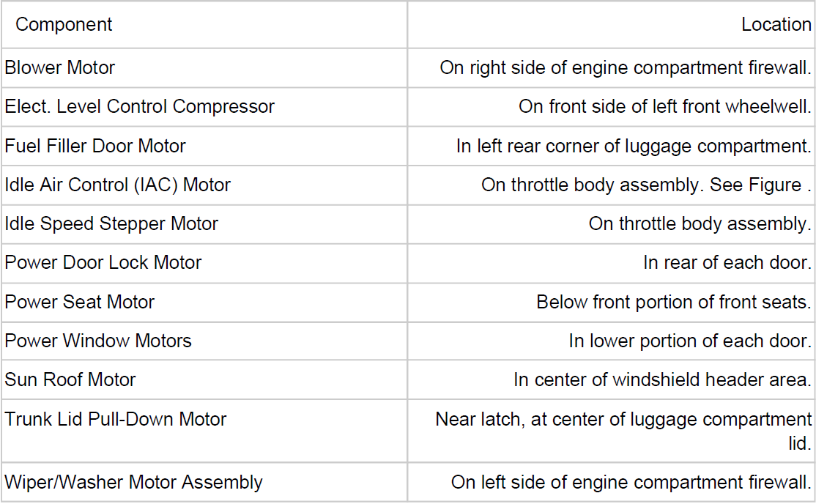Select "In left rear corner of luggage compartment"
The height and width of the screenshot is (504, 816).
pos(633,146)
